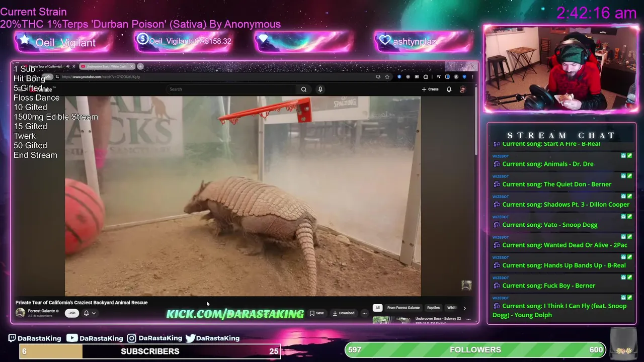Click the followers goal progress bar
Image resolution: width=644 pixels, height=362 pixels.
(475, 350)
